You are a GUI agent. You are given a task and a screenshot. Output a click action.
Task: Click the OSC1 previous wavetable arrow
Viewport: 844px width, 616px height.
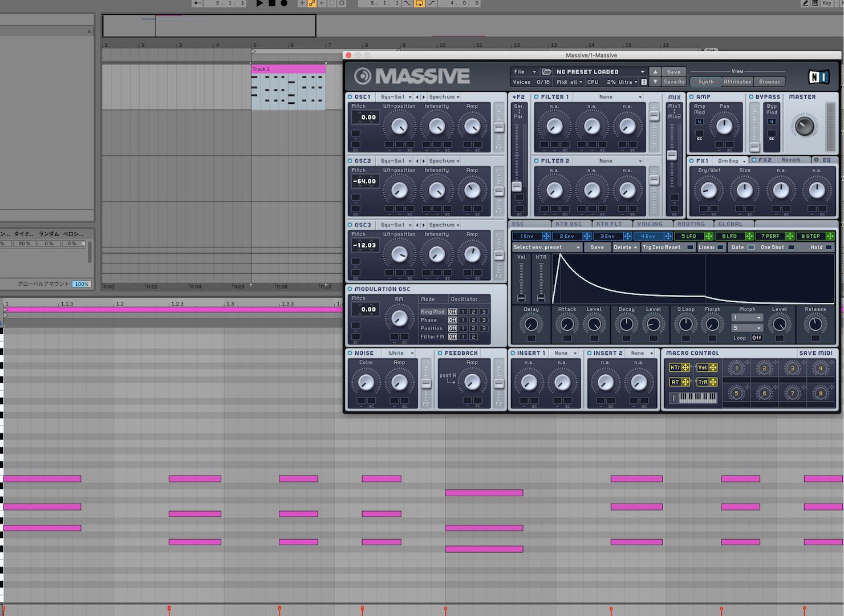click(x=417, y=97)
